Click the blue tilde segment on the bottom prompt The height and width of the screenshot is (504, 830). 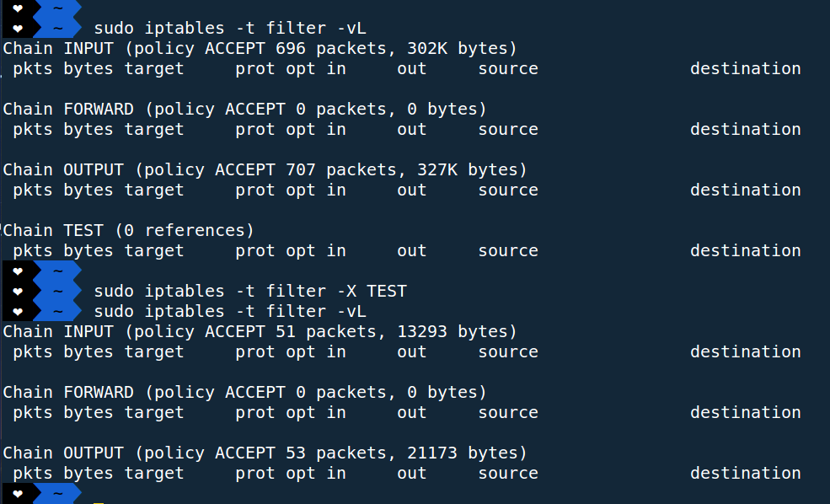[x=57, y=493]
